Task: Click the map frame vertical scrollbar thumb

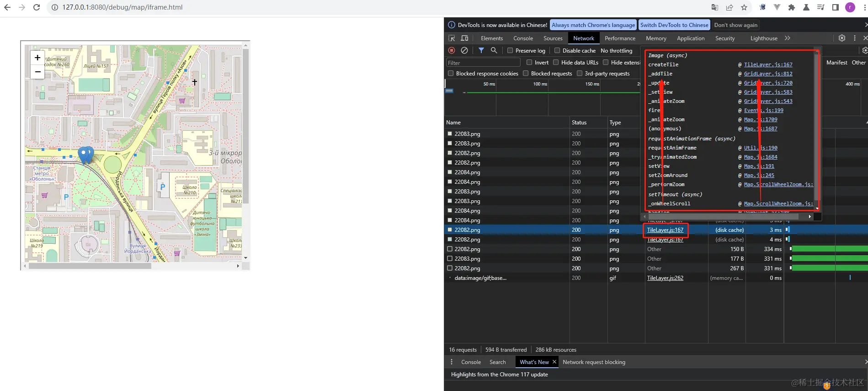Action: pos(245,126)
